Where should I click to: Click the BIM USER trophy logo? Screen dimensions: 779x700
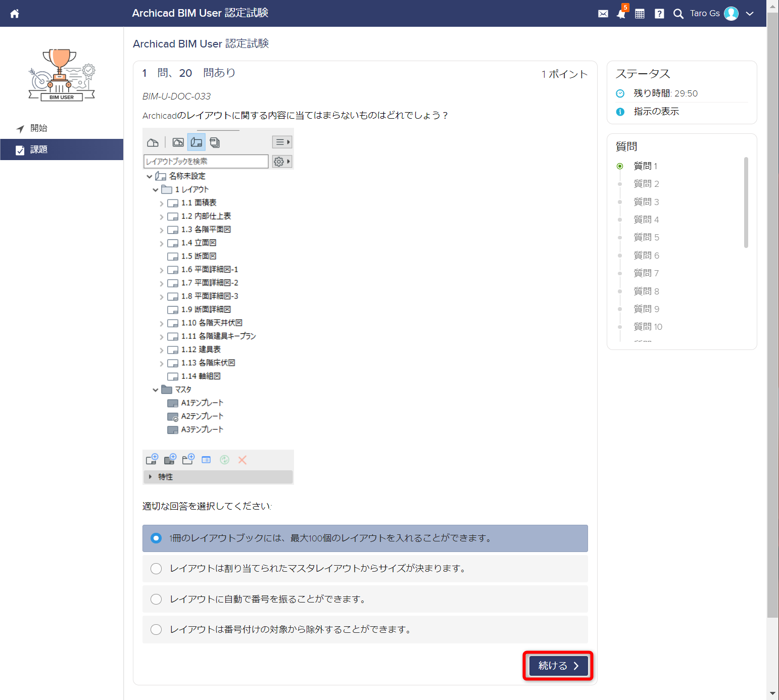pos(62,75)
